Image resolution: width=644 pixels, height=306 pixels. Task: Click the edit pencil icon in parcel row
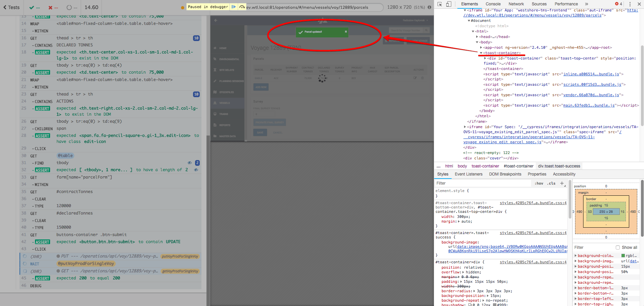coord(415,78)
